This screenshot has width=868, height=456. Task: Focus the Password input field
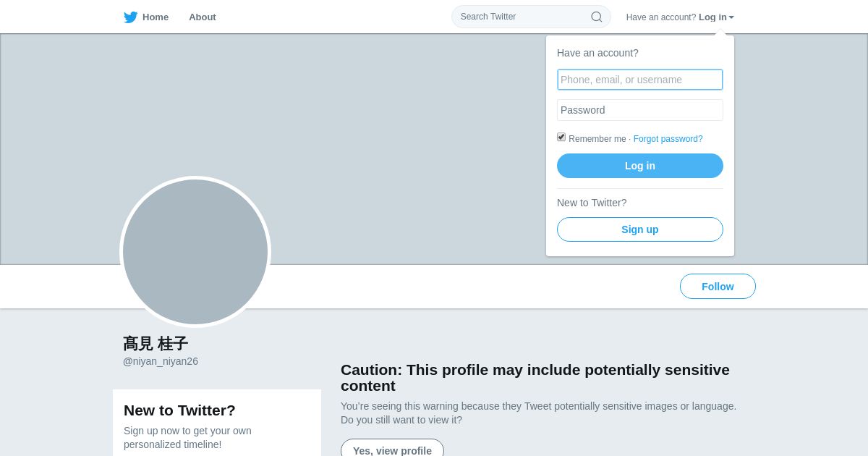640,110
